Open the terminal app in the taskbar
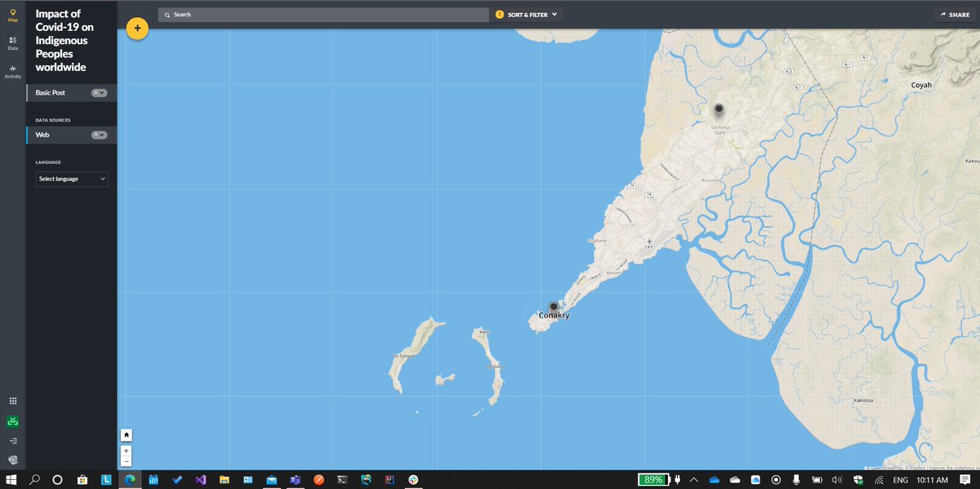Viewport: 980px width, 489px height. pos(343,480)
